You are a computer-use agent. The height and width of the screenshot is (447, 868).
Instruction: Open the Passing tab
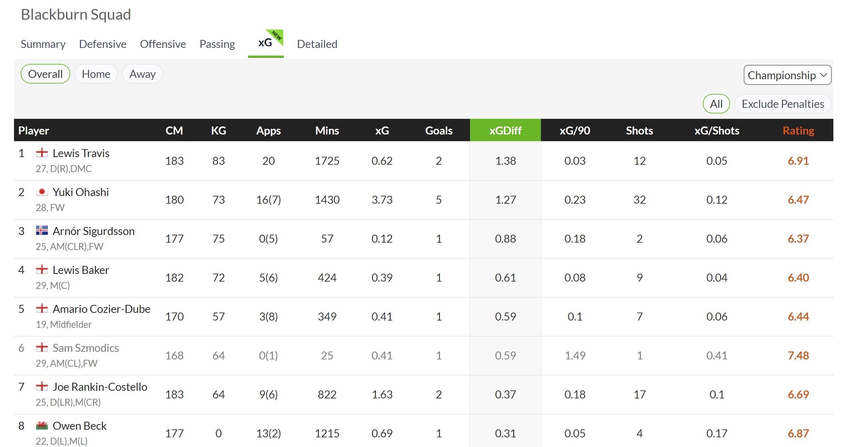click(x=217, y=44)
